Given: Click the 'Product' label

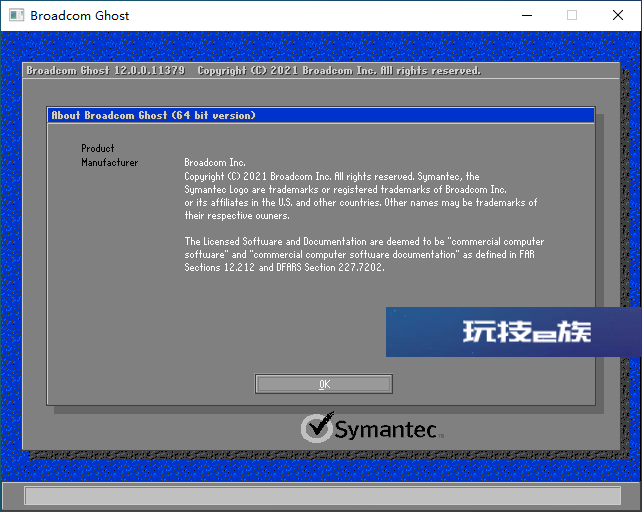Looking at the screenshot, I should pos(97,148).
